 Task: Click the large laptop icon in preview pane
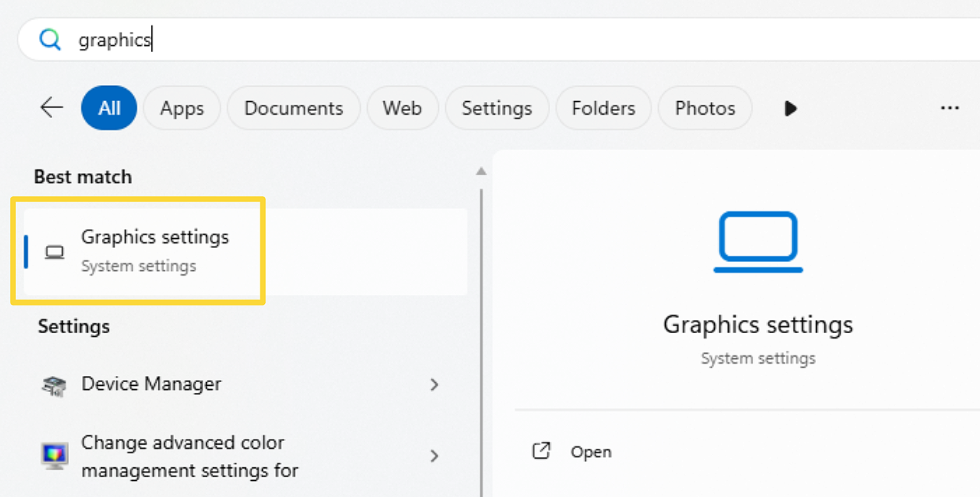tap(758, 241)
